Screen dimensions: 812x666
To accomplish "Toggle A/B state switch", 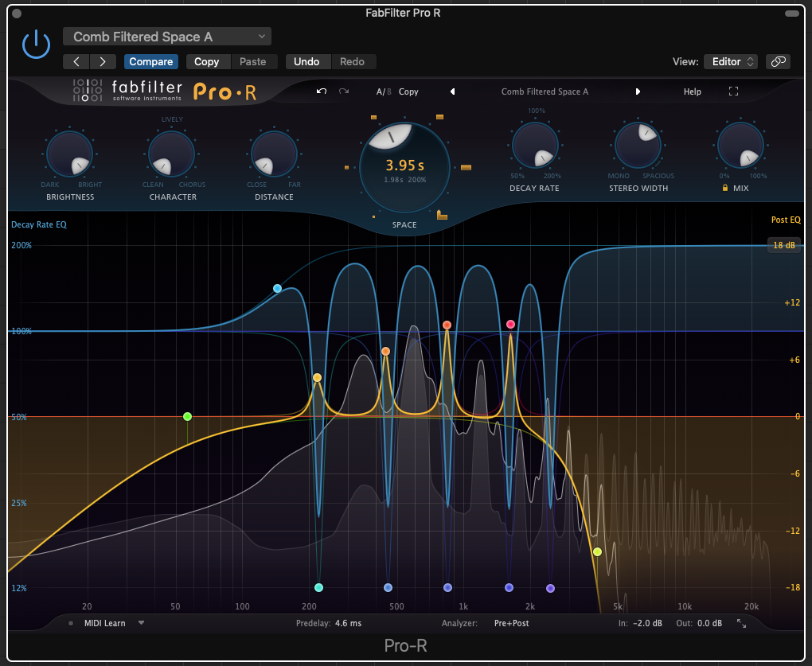I will [384, 92].
